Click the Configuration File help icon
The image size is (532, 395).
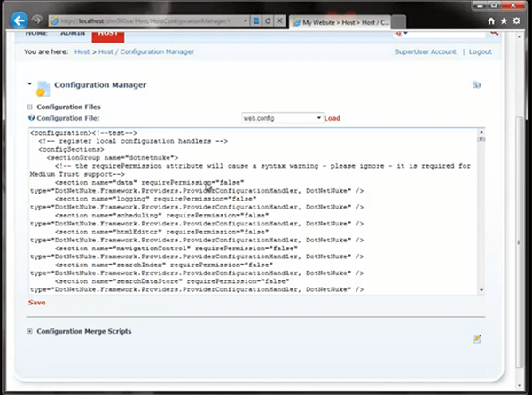31,118
